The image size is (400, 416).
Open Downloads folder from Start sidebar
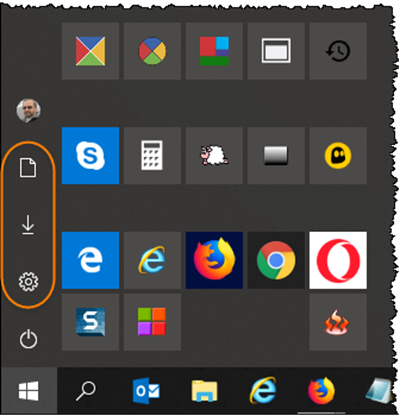coord(28,225)
